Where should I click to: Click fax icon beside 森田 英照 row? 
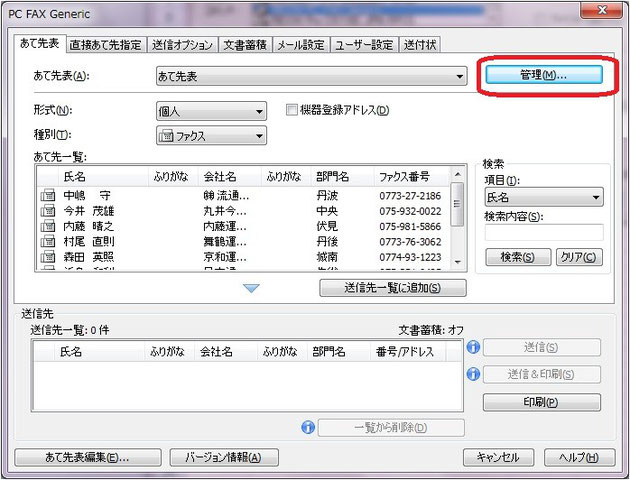[48, 257]
